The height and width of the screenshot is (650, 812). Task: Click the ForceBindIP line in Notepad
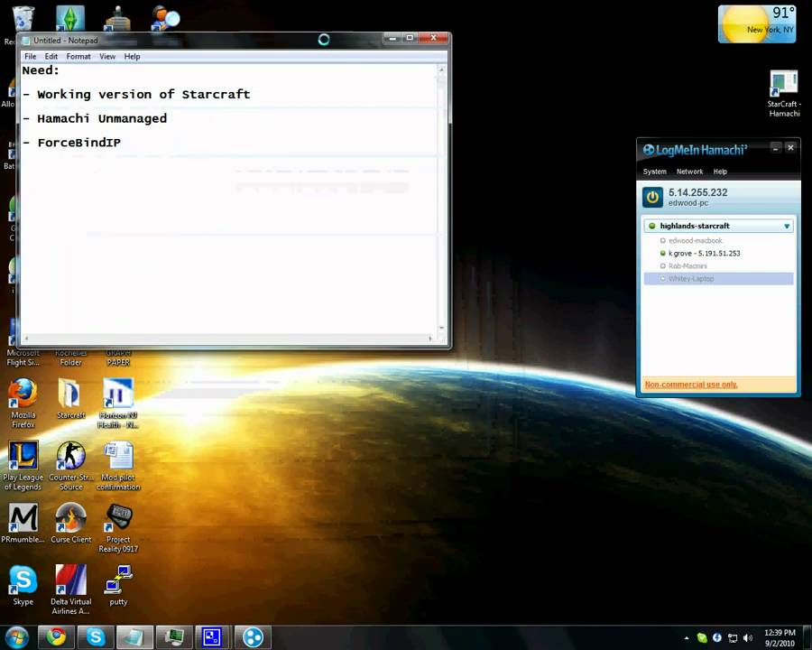click(71, 143)
